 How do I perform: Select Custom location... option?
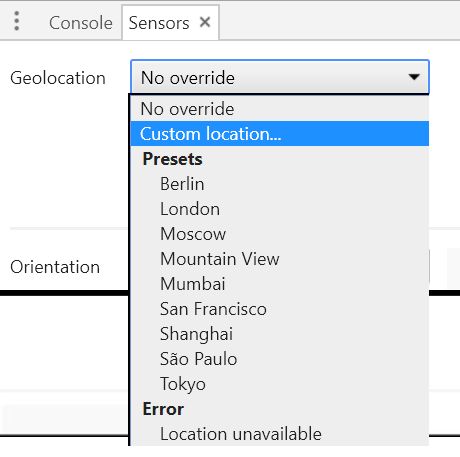(280, 134)
